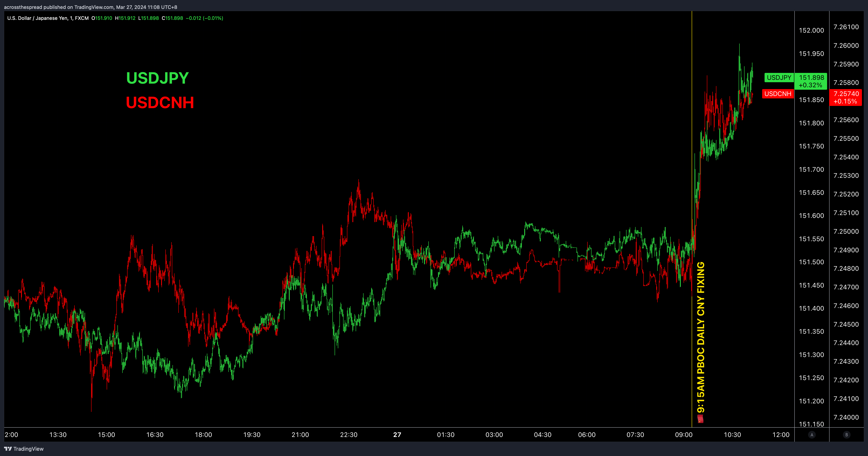
Task: Click the circular B scale button
Action: tap(846, 435)
